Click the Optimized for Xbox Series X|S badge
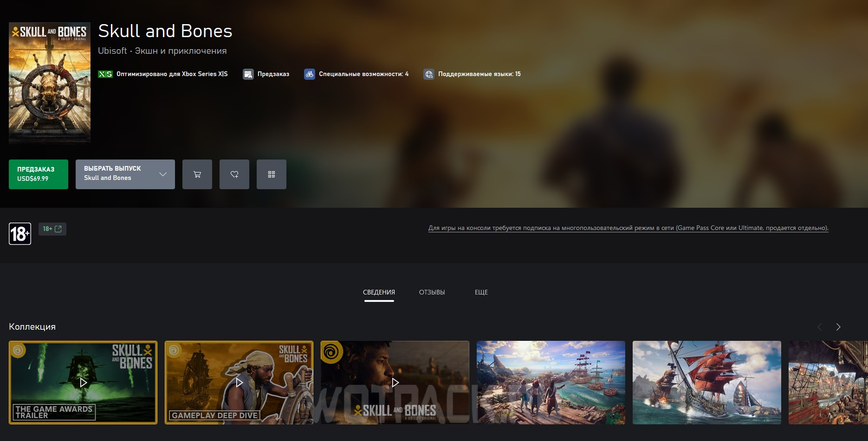This screenshot has height=441, width=868. (105, 74)
